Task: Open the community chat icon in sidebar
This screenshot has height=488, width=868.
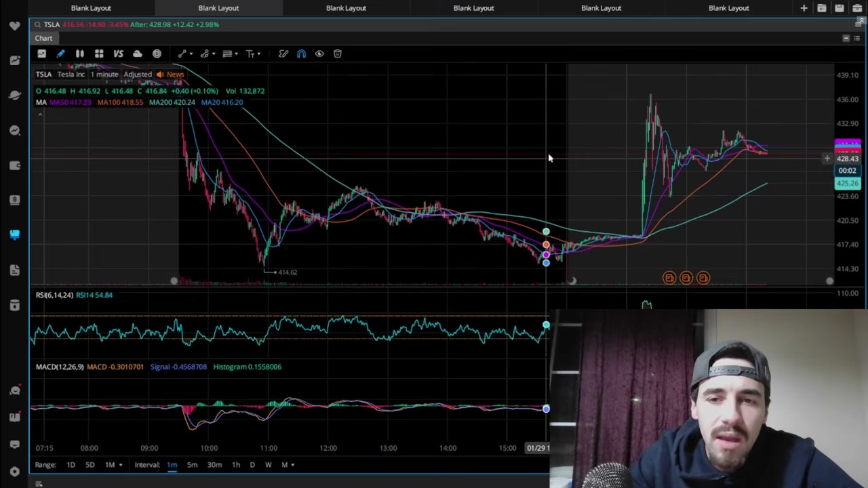Action: pos(15,390)
